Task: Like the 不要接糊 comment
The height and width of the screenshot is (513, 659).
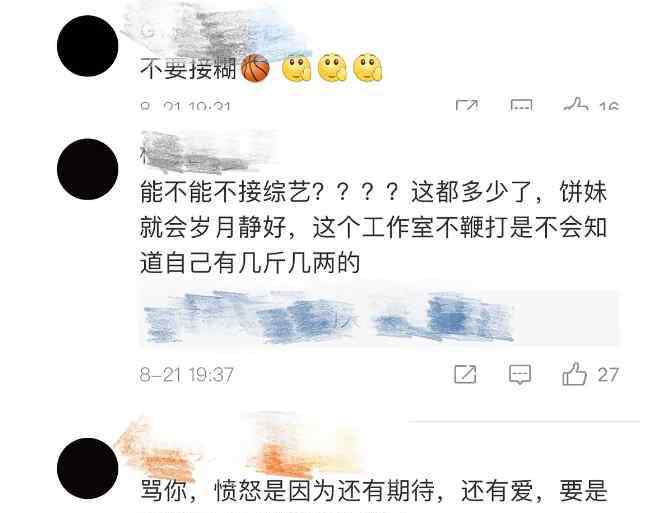Action: (577, 104)
